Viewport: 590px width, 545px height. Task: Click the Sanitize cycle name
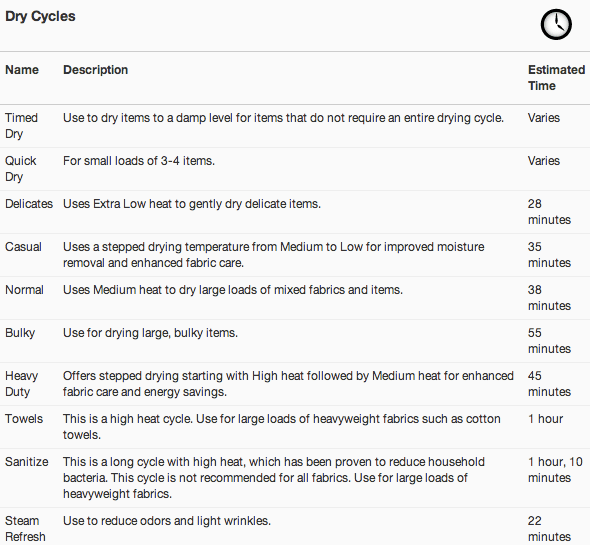(27, 462)
